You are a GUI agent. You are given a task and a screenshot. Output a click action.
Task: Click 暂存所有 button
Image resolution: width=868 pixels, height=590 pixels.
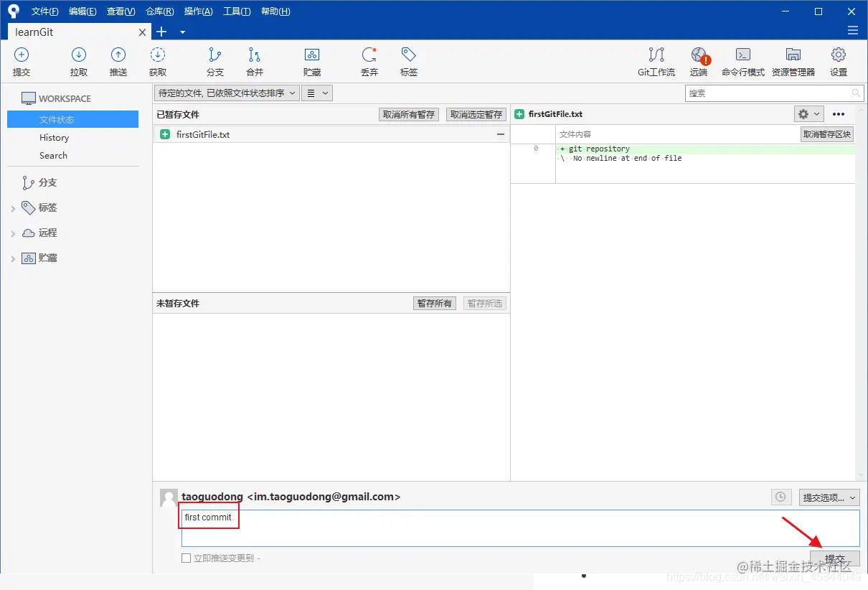point(435,303)
